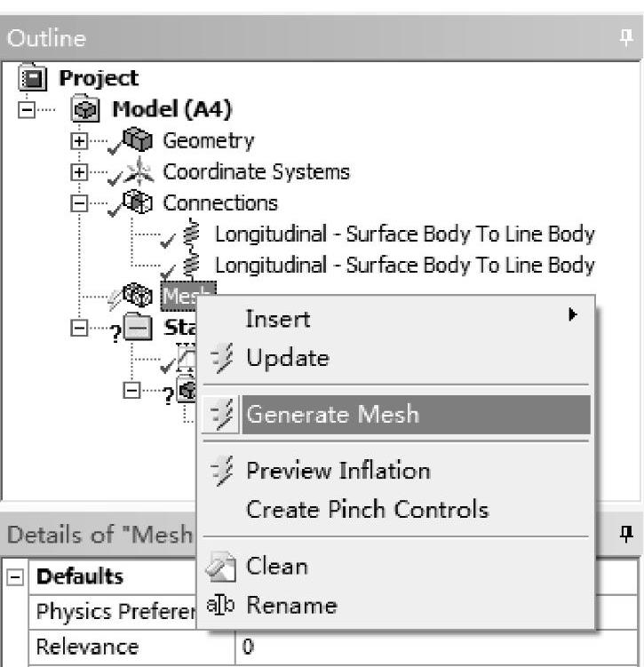Click the Coordinate Systems axes icon
Screen dimensions: 644x667
(138, 172)
